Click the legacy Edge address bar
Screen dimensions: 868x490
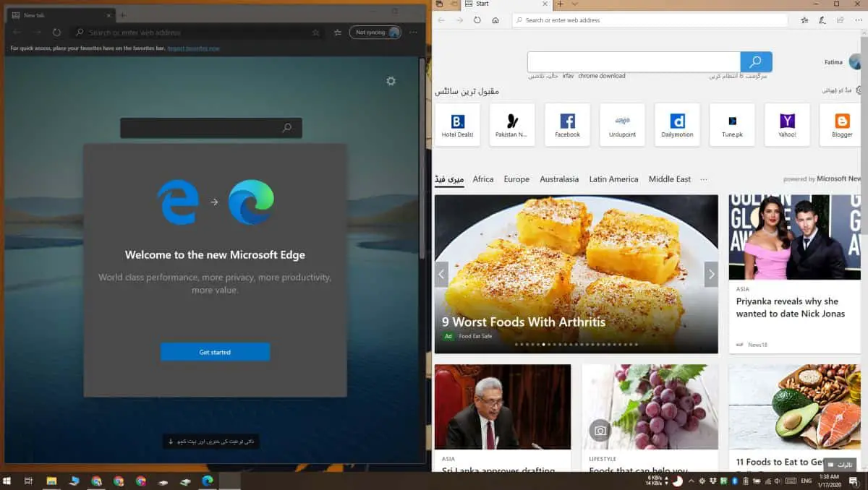[x=651, y=20]
